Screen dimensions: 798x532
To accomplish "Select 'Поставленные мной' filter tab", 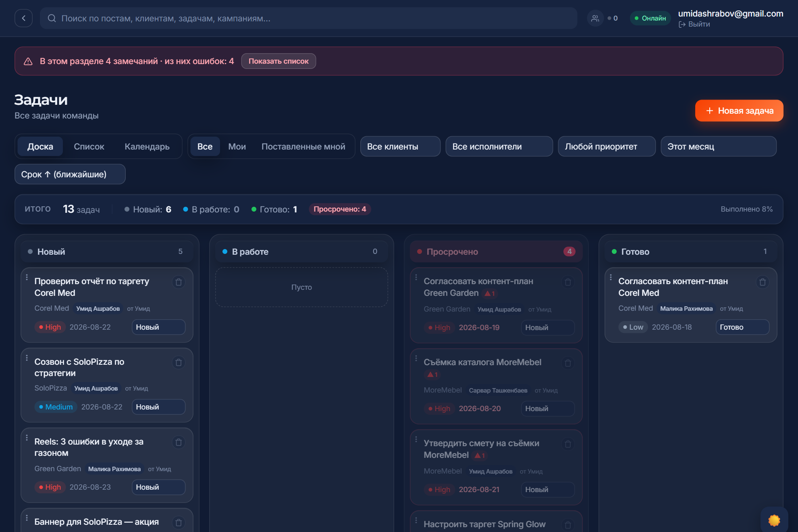I will (x=303, y=146).
